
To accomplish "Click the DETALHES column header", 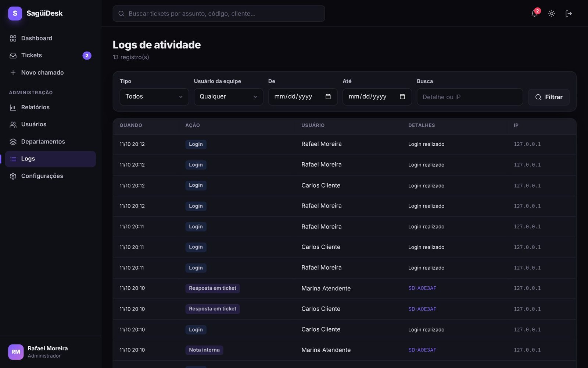I will 422,125.
